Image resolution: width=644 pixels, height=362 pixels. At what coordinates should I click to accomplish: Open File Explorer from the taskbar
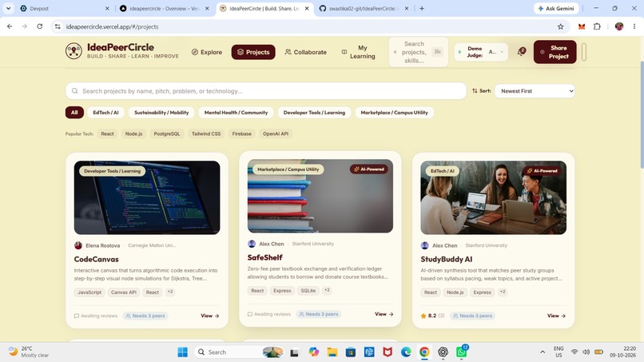tap(332, 352)
